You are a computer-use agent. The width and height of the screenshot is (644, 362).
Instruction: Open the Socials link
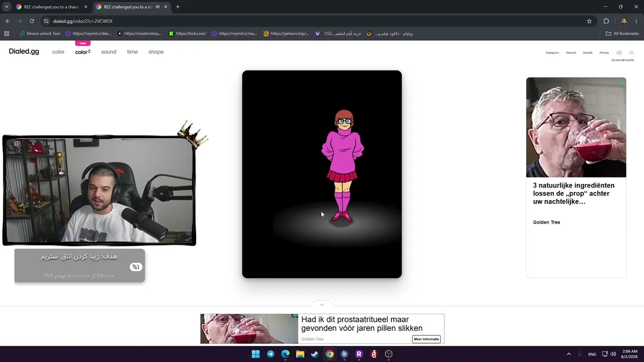pyautogui.click(x=588, y=53)
